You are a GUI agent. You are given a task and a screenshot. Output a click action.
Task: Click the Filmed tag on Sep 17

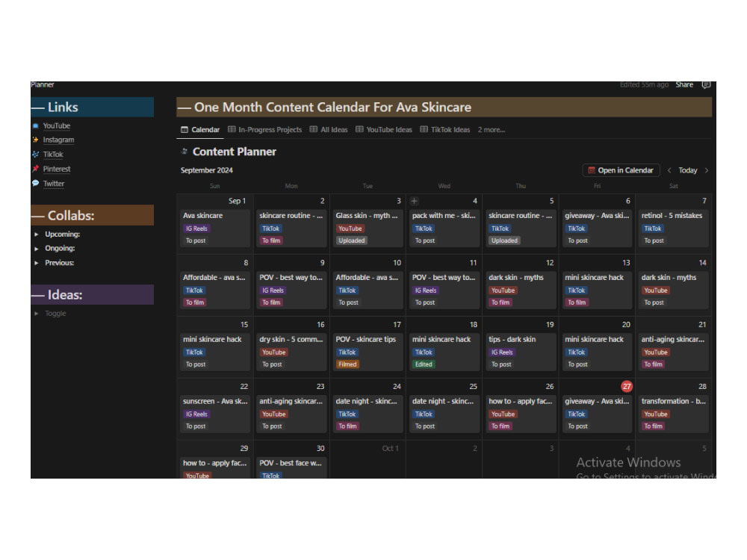[347, 364]
